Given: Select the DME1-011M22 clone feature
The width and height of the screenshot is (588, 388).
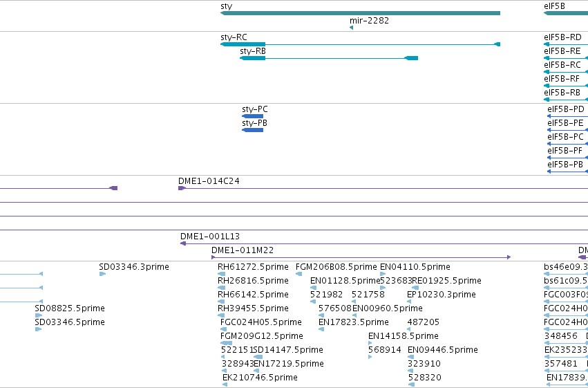Looking at the screenshot, I should 361,257.
